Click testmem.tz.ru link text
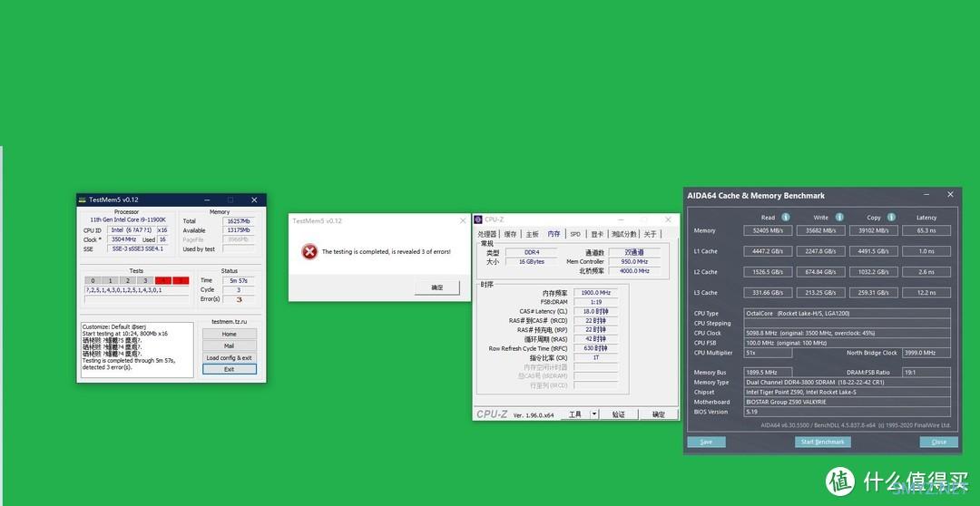980x506 pixels. 230,322
